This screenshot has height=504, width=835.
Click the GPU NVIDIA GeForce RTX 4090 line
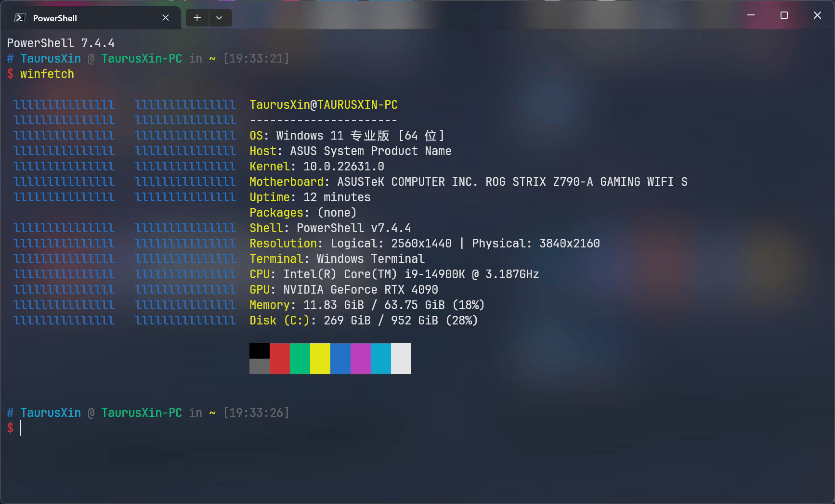344,290
